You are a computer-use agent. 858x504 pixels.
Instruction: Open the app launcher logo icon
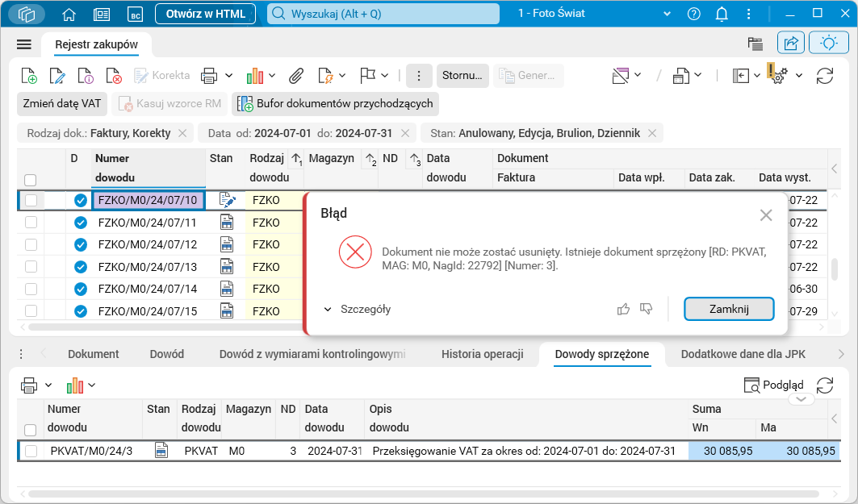pyautogui.click(x=27, y=15)
